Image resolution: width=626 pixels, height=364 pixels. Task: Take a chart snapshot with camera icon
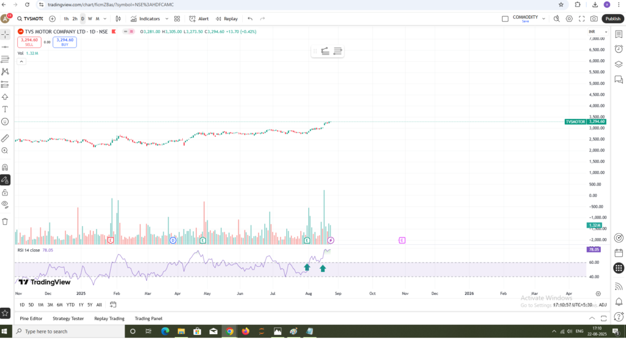click(x=594, y=19)
